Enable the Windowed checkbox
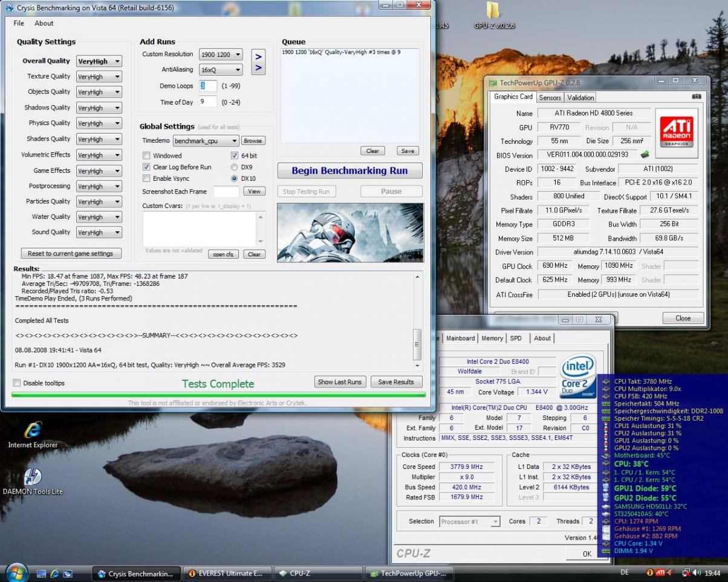 pyautogui.click(x=146, y=155)
